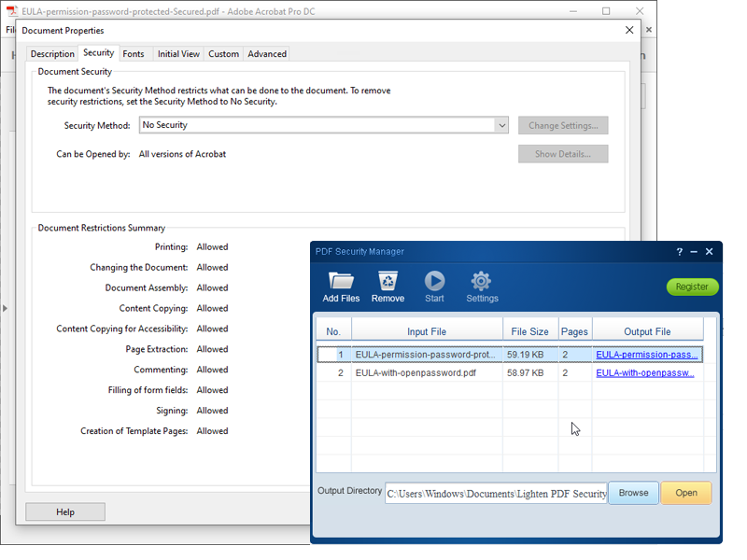The image size is (747, 560).
Task: Click the Help button
Action: point(65,511)
